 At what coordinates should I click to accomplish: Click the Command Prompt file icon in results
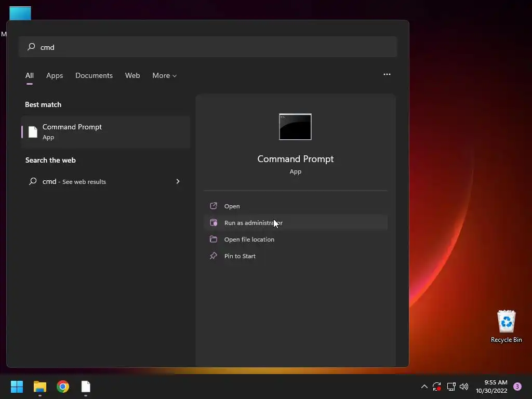tap(33, 131)
